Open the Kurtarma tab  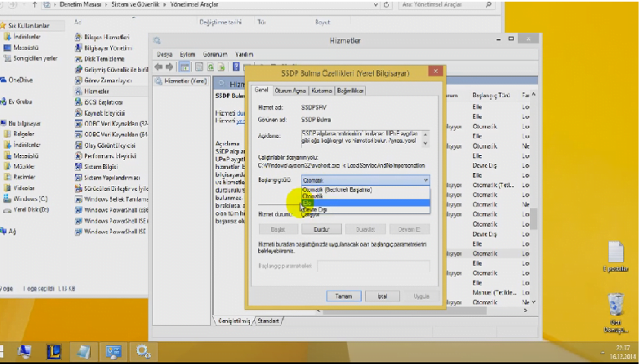[x=323, y=90]
